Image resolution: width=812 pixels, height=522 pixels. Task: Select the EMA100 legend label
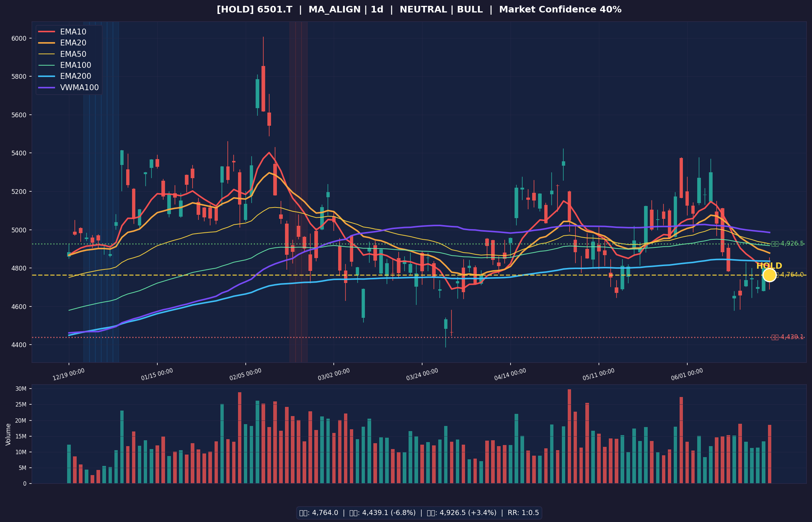[x=76, y=65]
